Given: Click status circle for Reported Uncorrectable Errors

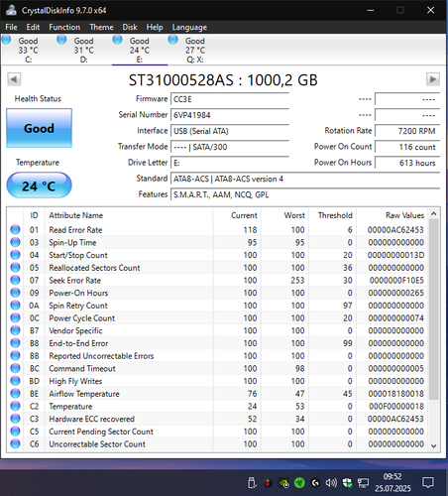Looking at the screenshot, I should [15, 355].
